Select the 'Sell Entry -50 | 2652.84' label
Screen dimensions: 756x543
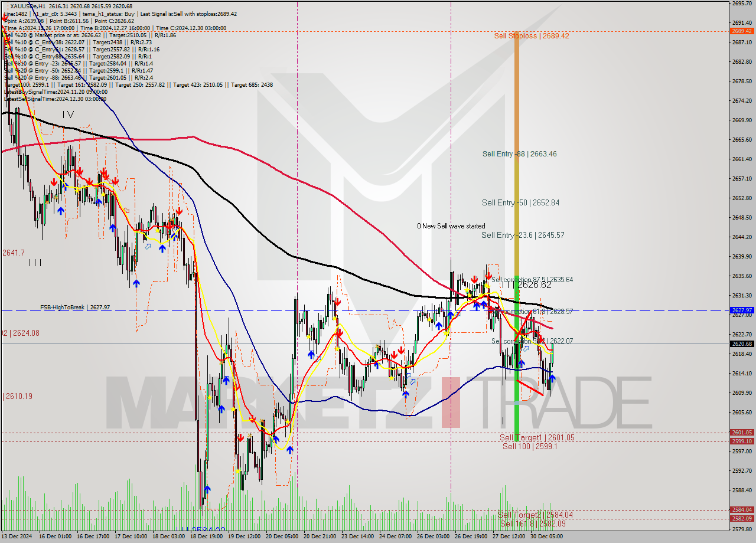(x=520, y=202)
